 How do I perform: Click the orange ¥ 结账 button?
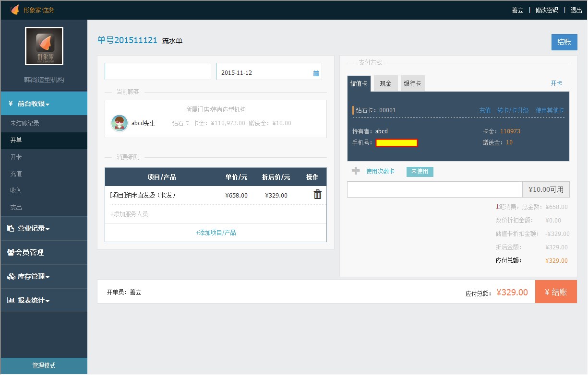click(x=556, y=292)
